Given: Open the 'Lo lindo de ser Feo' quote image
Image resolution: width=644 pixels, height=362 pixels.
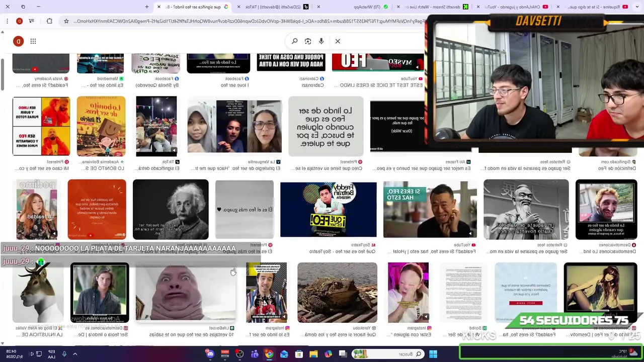Looking at the screenshot, I should click(326, 126).
